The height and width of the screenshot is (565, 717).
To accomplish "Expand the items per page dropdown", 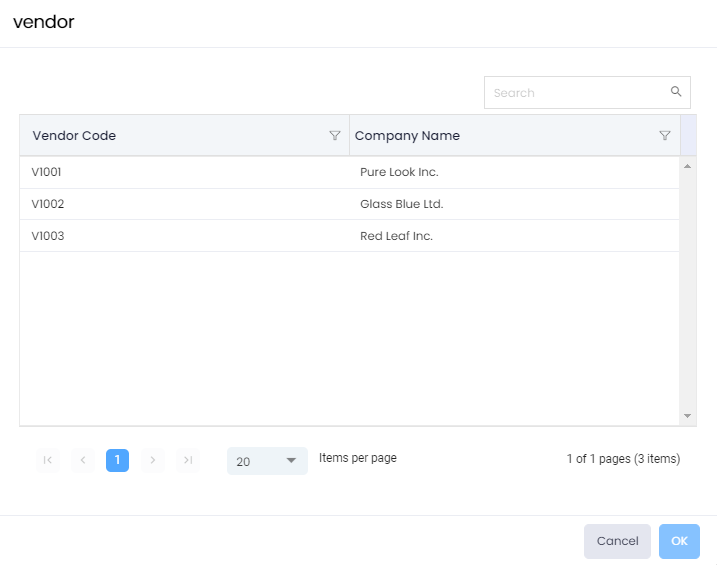I will pyautogui.click(x=267, y=461).
